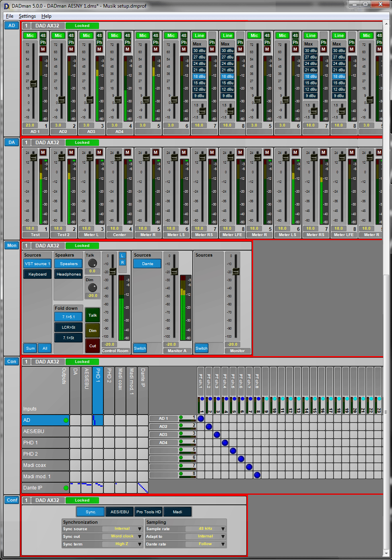
Task: Click the DADman app icon in title bar
Action: tap(6, 6)
